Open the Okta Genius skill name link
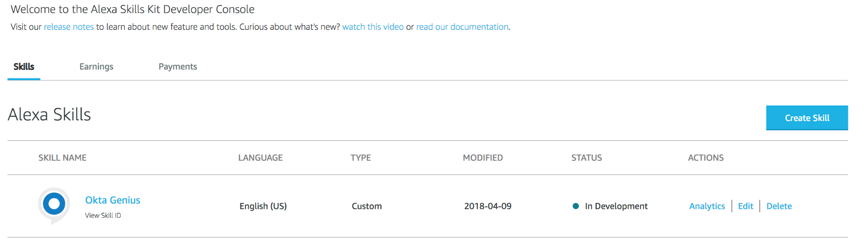This screenshot has height=251, width=868. tap(112, 200)
